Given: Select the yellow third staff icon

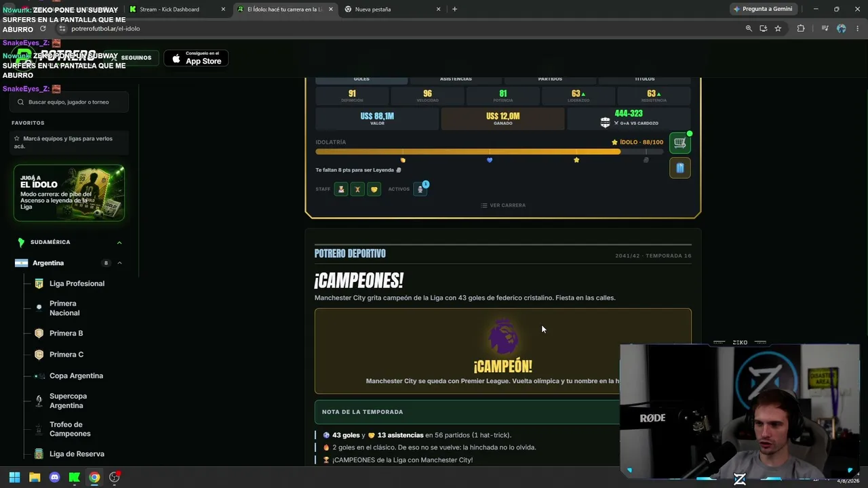Looking at the screenshot, I should [374, 189].
